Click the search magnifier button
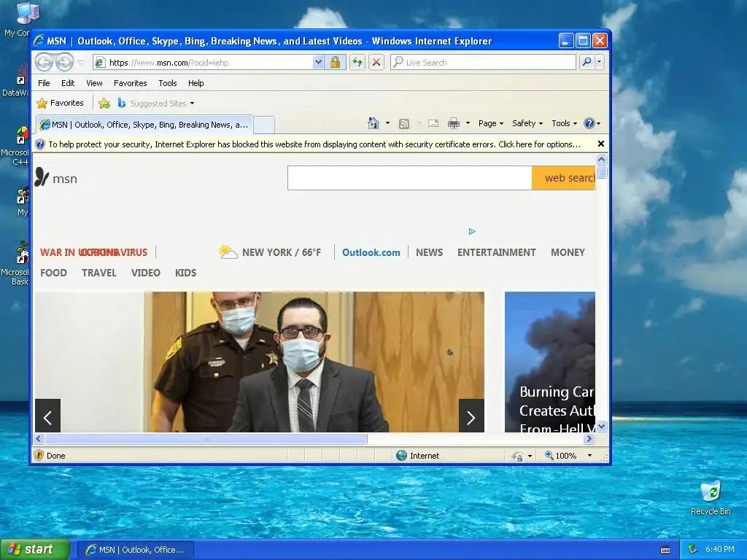The height and width of the screenshot is (560, 747). (x=587, y=62)
